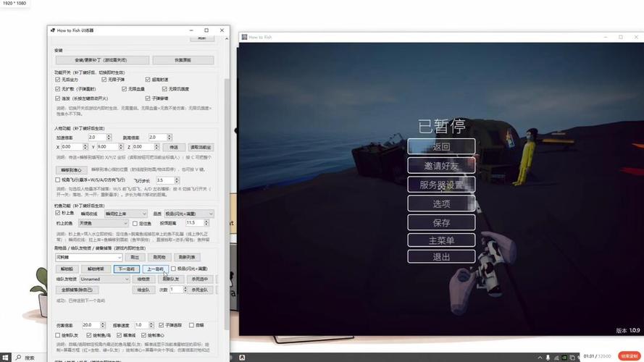644x362 pixels.
Task: Toggle the 秒上鱼 checkbox
Action: click(57, 213)
